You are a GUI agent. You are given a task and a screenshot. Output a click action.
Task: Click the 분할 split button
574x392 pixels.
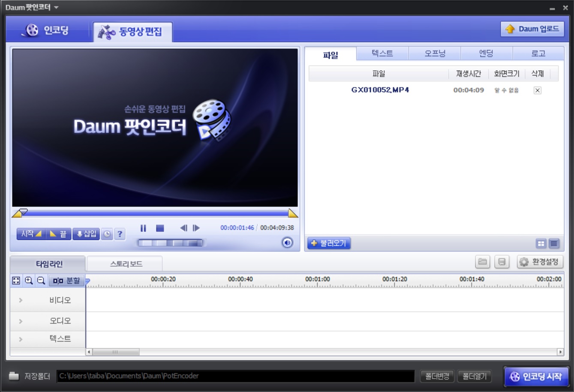[66, 281]
